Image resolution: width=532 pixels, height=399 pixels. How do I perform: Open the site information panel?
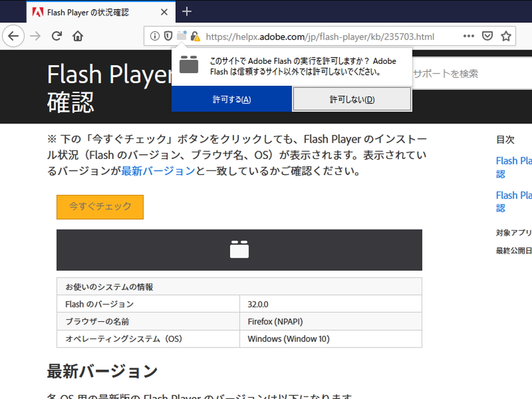pyautogui.click(x=155, y=36)
